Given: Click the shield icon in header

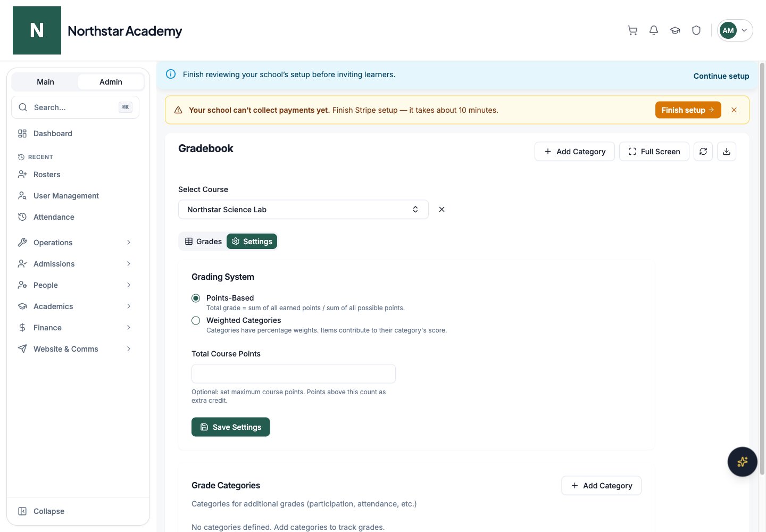Looking at the screenshot, I should (696, 30).
